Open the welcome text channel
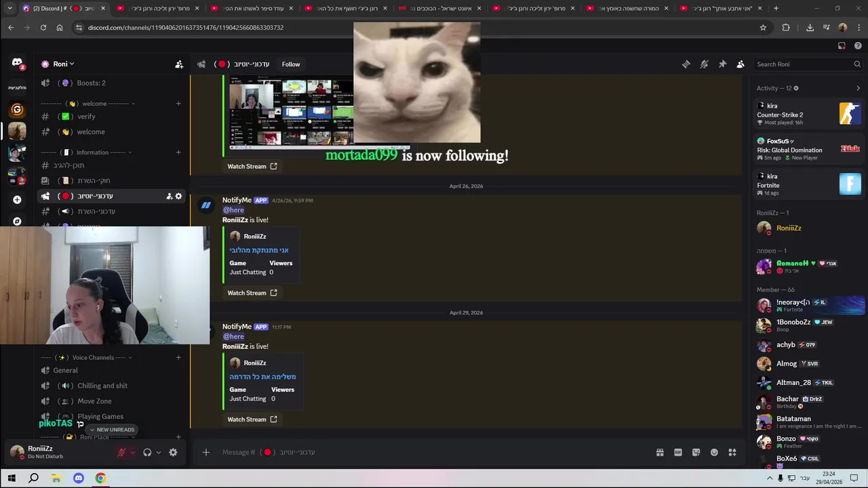 click(x=111, y=132)
